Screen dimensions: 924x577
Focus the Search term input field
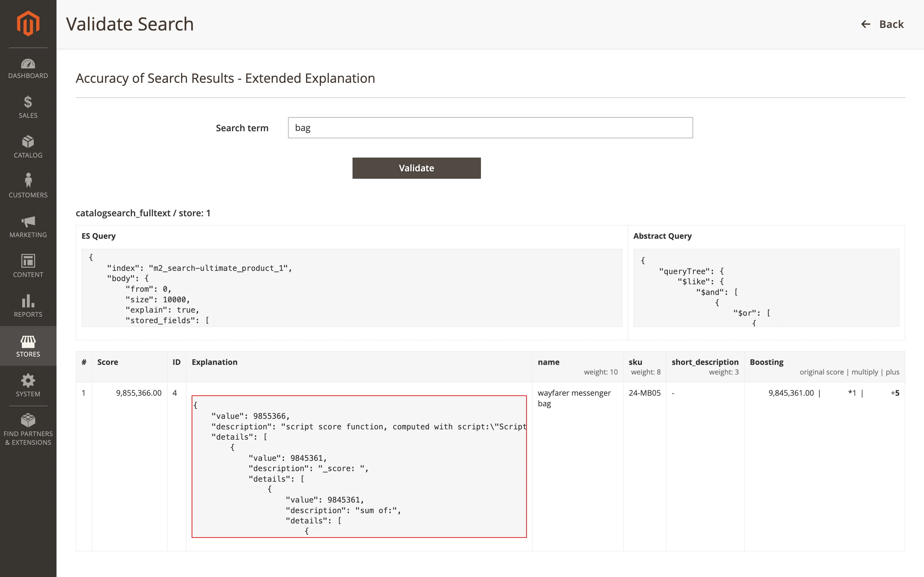490,128
